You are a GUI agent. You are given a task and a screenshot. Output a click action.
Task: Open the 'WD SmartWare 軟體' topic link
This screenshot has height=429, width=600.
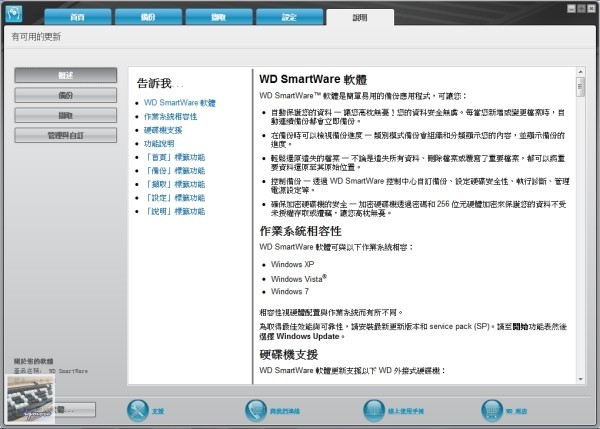pyautogui.click(x=179, y=103)
